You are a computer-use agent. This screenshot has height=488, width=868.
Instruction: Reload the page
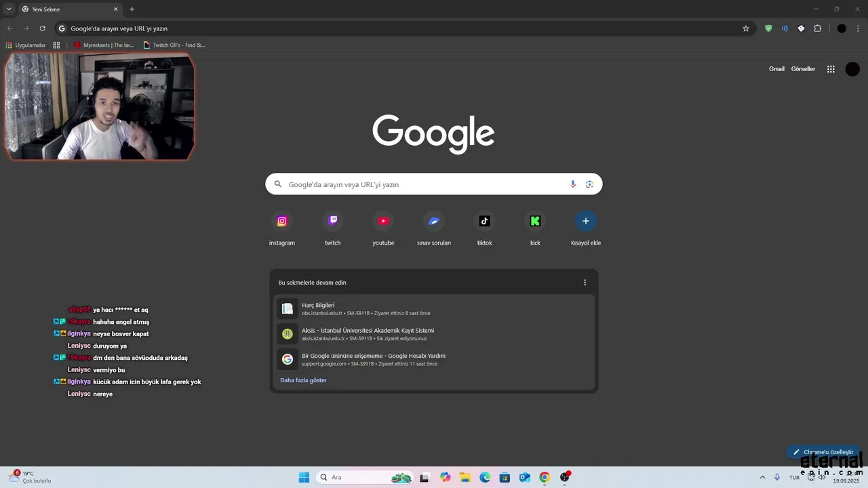(x=42, y=28)
